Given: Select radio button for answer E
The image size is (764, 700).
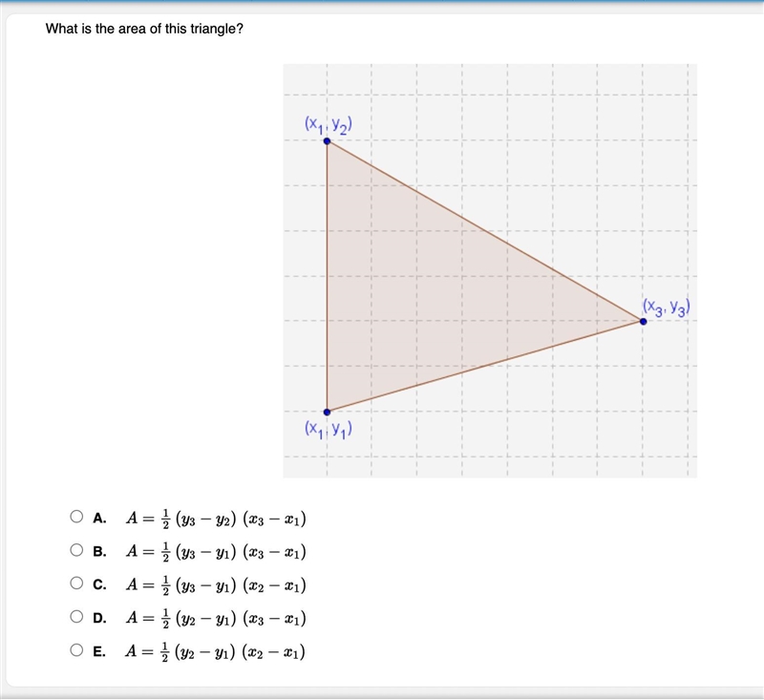Looking at the screenshot, I should pos(76,649).
